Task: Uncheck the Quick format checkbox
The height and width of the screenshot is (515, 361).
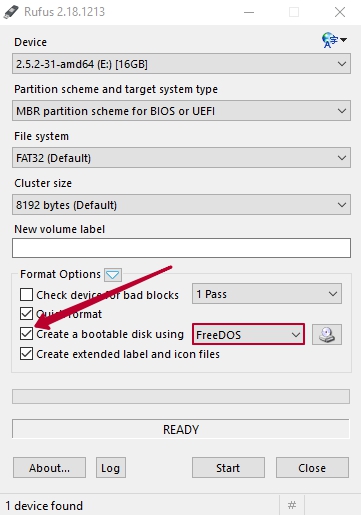Action: point(26,314)
